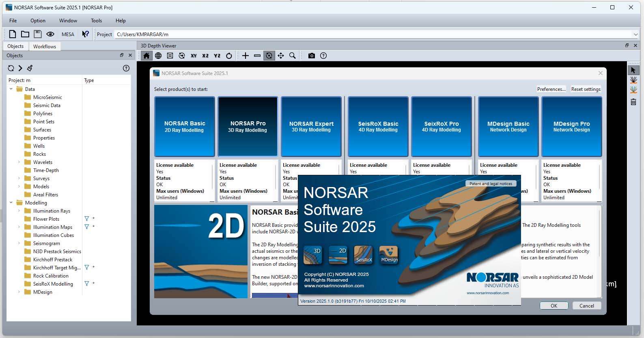Click the trash can icon on right toolbar
This screenshot has width=644, height=338.
[x=633, y=102]
